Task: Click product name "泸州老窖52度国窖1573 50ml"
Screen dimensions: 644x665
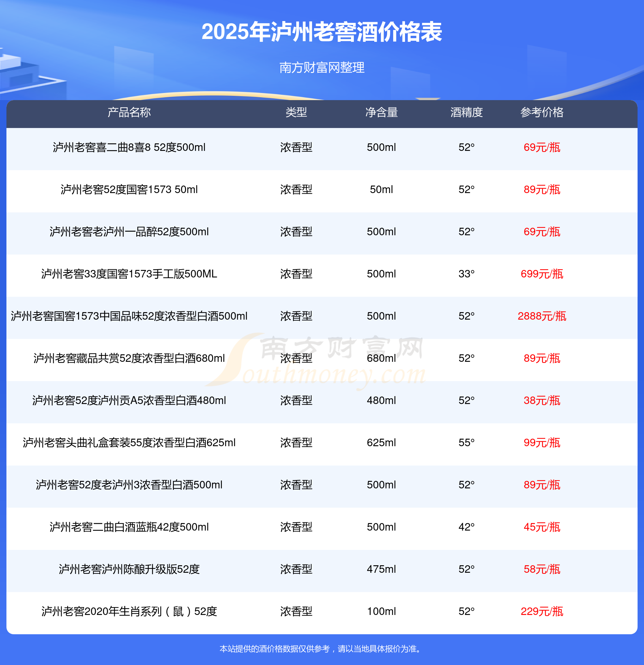Action: [129, 189]
